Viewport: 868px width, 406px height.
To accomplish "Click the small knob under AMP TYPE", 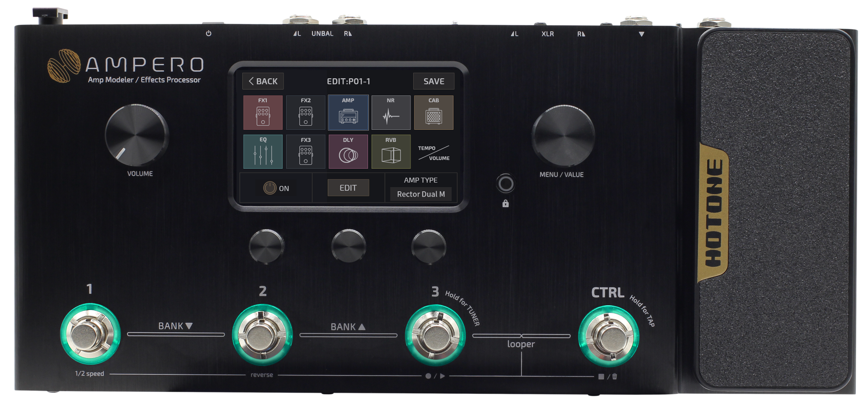I will [x=429, y=246].
